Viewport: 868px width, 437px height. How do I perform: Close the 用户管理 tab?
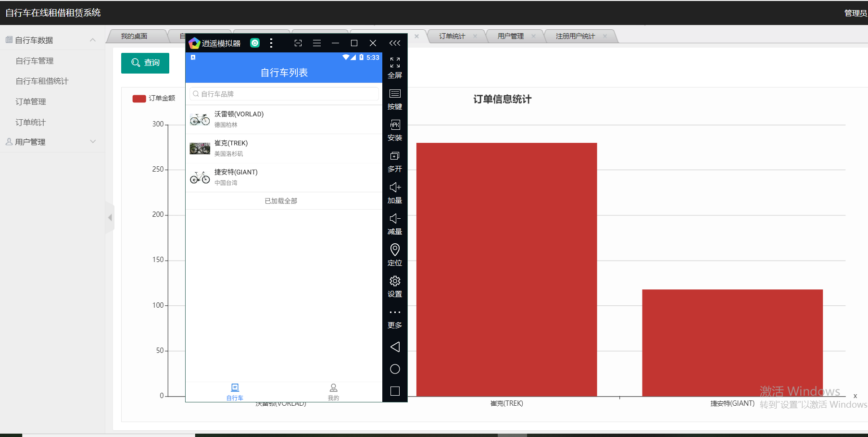tap(533, 36)
